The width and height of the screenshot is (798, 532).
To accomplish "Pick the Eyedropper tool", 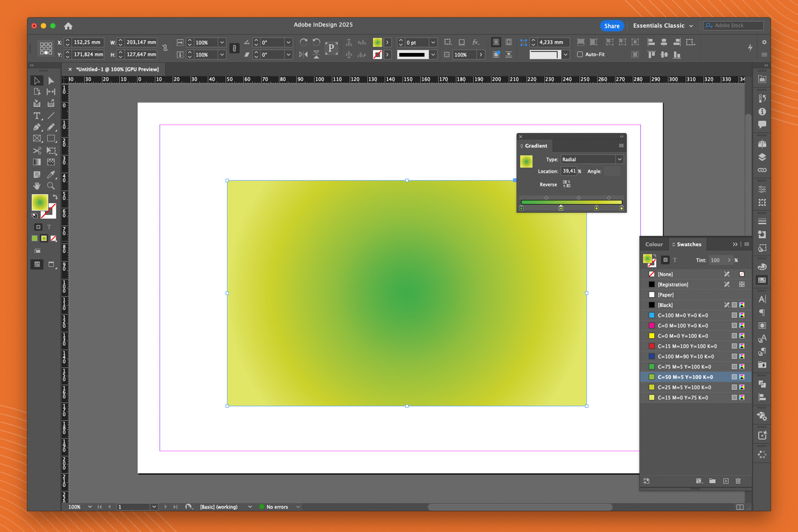I will point(51,175).
